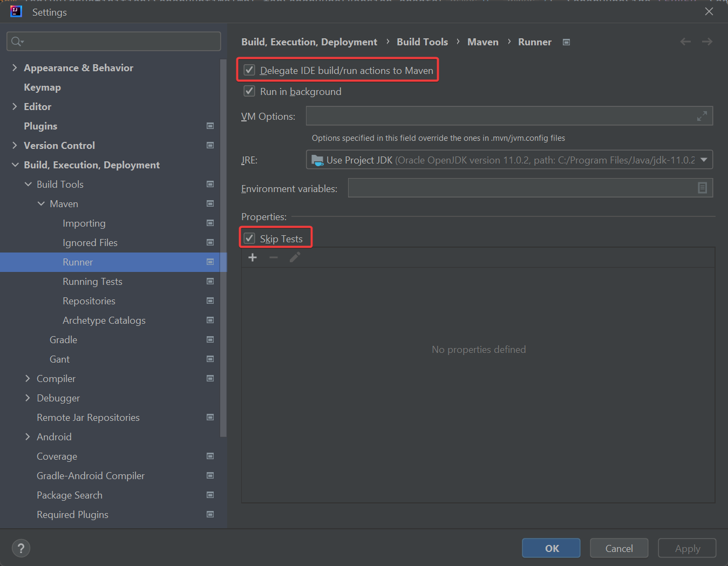
Task: Click the project icon beside Plugins
Action: point(210,126)
